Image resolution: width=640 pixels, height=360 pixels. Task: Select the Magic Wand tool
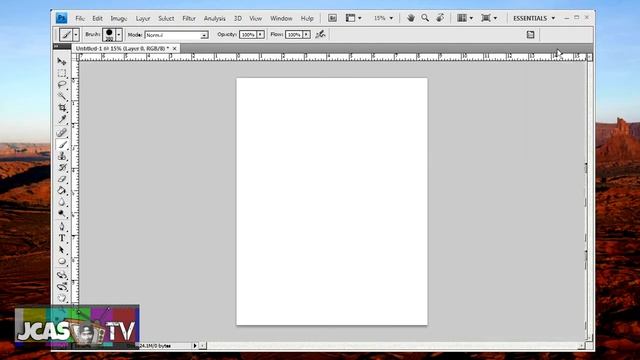click(62, 96)
